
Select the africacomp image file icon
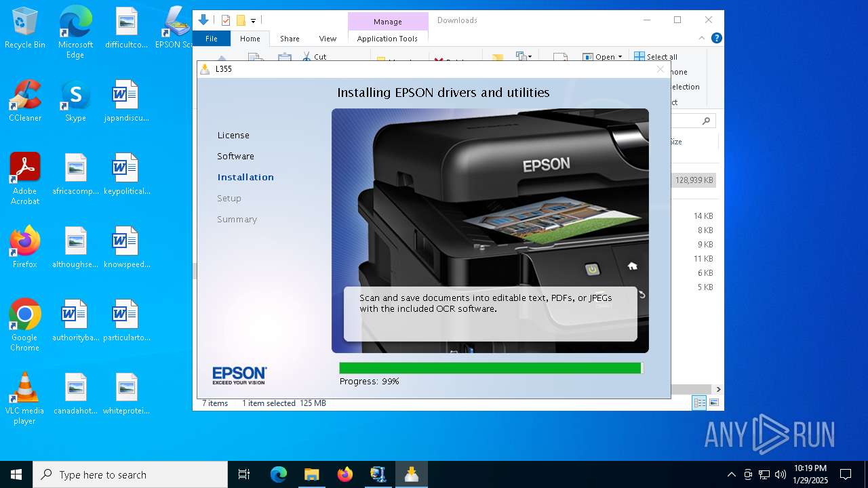click(75, 174)
